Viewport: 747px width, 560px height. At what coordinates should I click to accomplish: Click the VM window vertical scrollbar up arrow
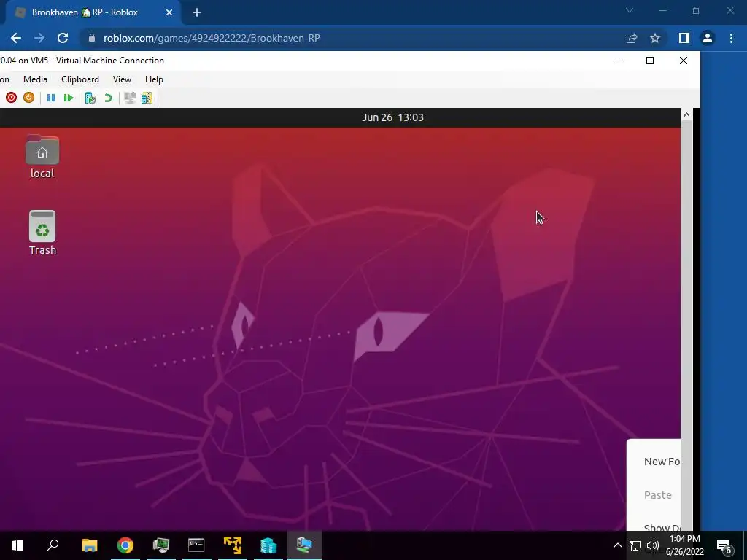pyautogui.click(x=686, y=114)
